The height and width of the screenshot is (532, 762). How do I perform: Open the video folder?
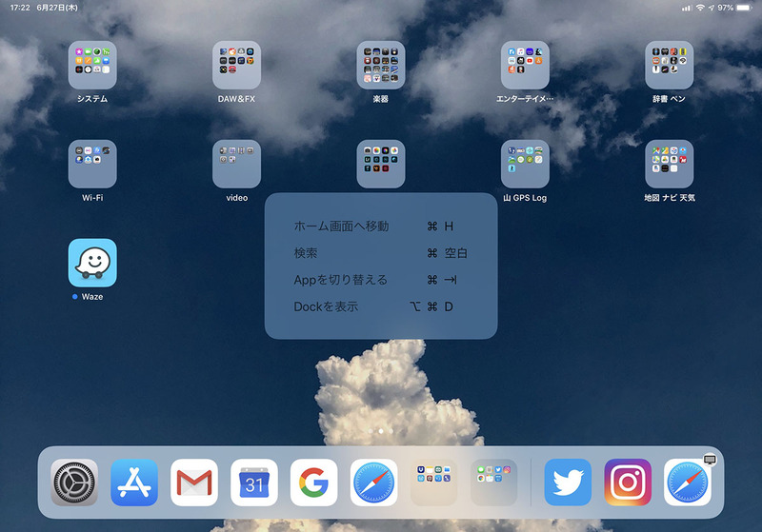coord(236,164)
